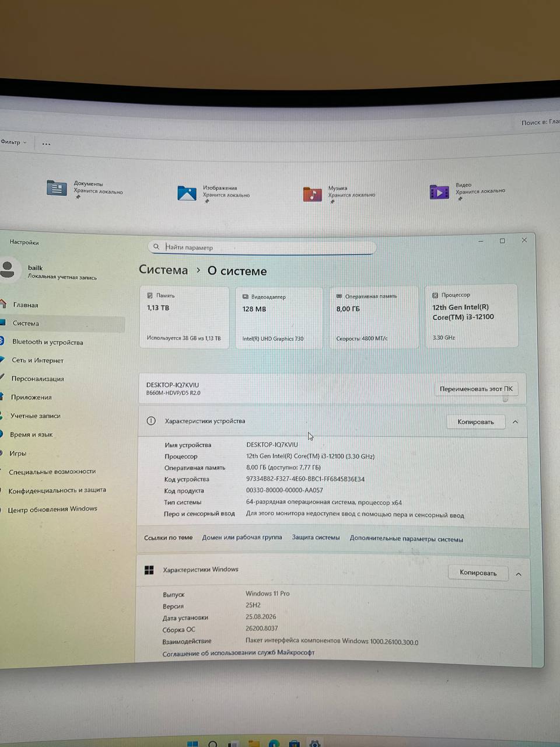This screenshot has height=747, width=560.
Task: Click the install date 25.08.2026
Action: [261, 617]
